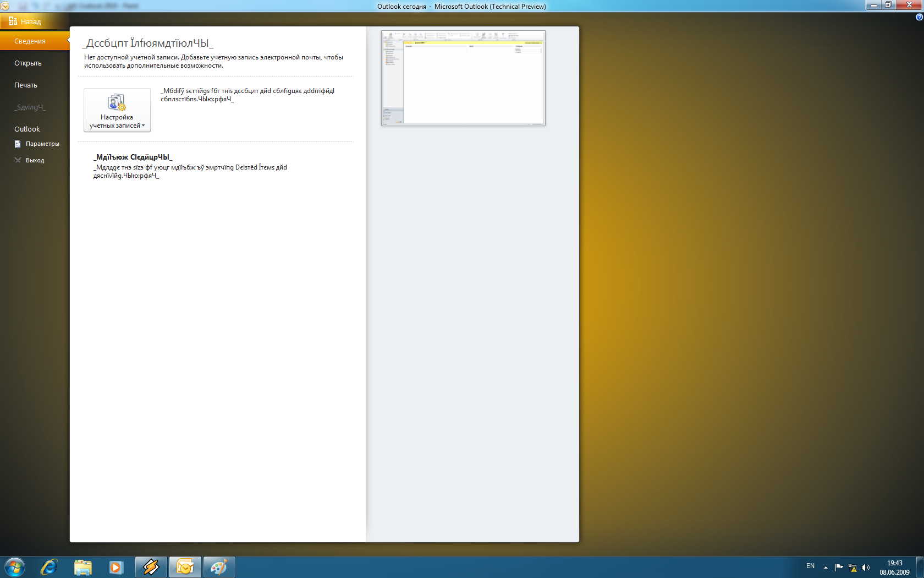Open Windows Media Player from taskbar
This screenshot has height=578, width=924.
click(x=116, y=567)
